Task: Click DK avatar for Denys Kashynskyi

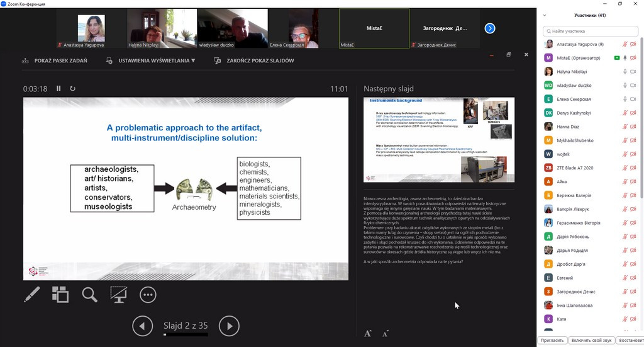Action: pyautogui.click(x=548, y=113)
